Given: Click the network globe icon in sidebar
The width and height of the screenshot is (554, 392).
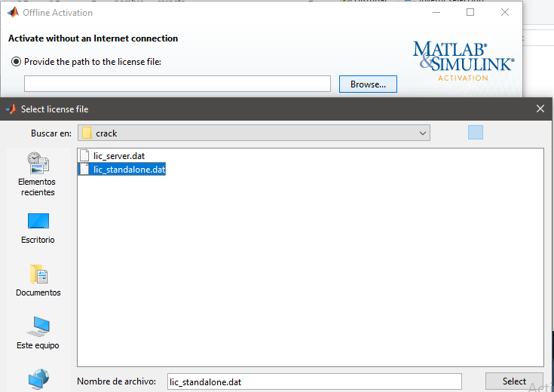Looking at the screenshot, I should coord(38,378).
